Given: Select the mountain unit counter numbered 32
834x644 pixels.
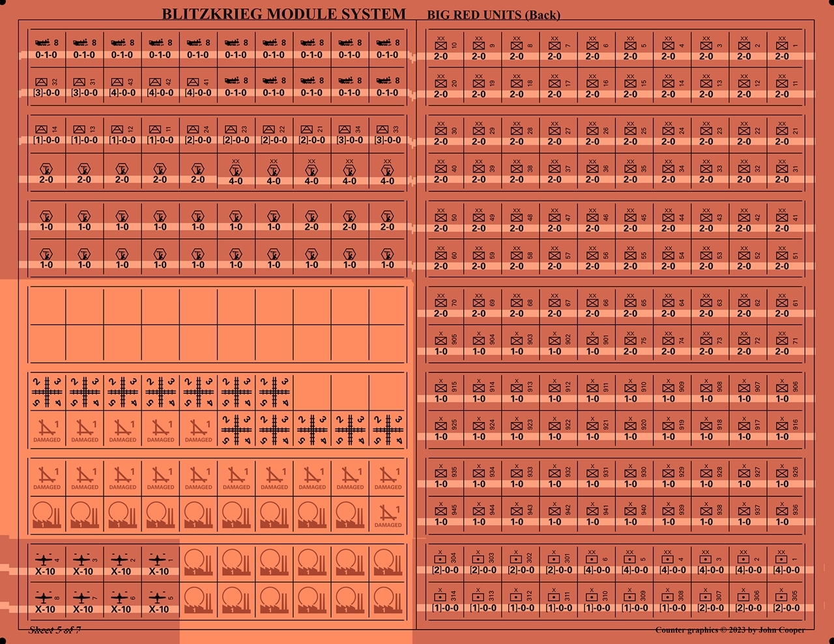Looking at the screenshot, I should click(x=46, y=87).
